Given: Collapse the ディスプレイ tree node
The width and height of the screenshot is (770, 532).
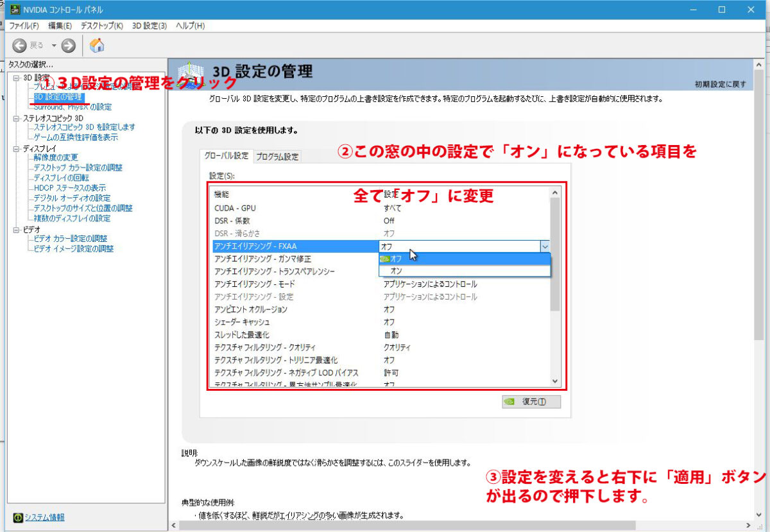Looking at the screenshot, I should [x=16, y=148].
